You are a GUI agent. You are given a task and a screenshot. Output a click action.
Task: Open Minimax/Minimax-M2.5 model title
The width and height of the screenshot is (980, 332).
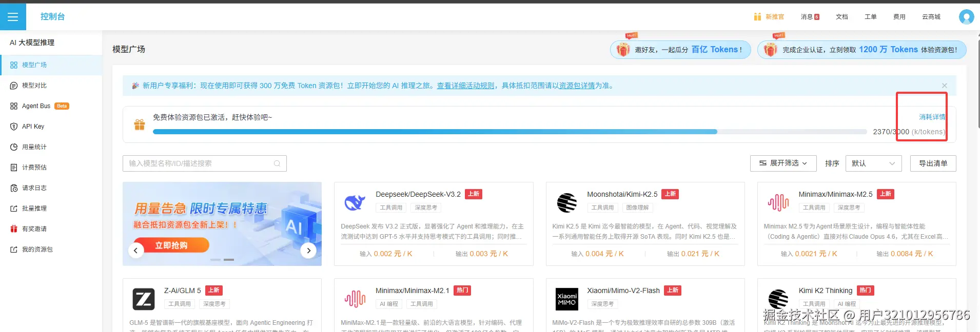click(835, 194)
